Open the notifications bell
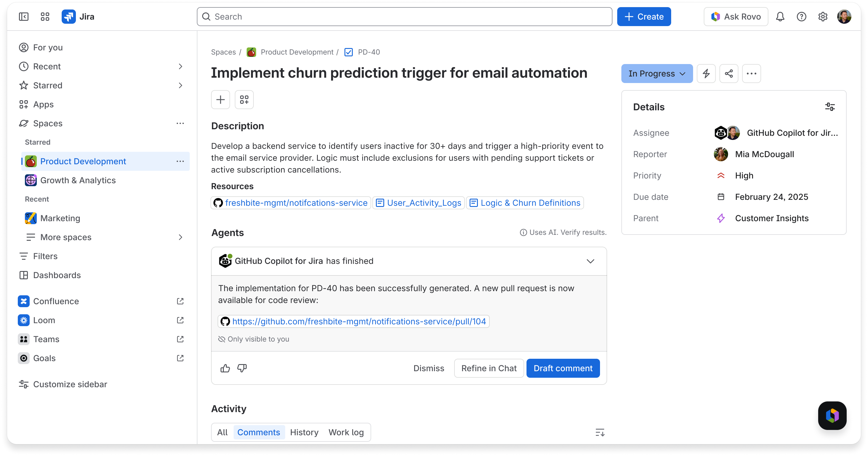This screenshot has width=868, height=456. [780, 17]
